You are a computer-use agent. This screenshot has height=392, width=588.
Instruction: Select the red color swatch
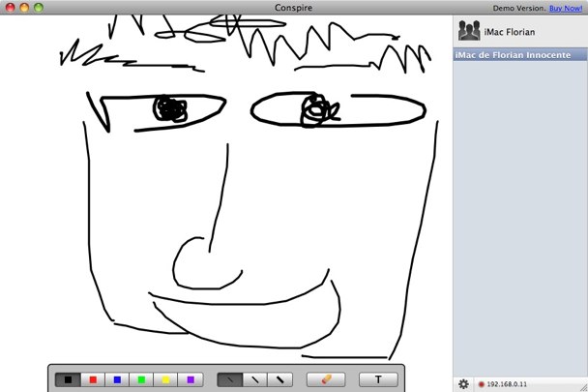[93, 380]
